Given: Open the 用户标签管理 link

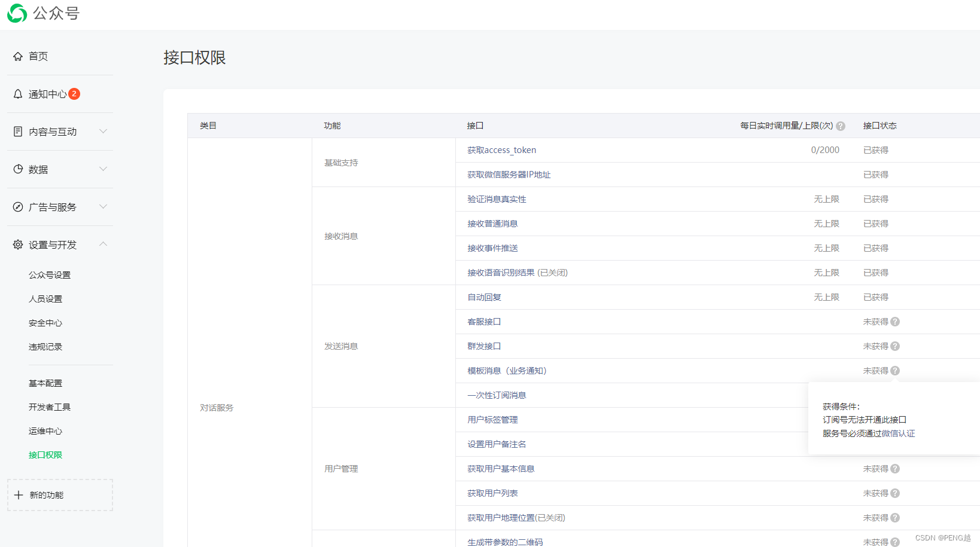Looking at the screenshot, I should click(x=492, y=420).
